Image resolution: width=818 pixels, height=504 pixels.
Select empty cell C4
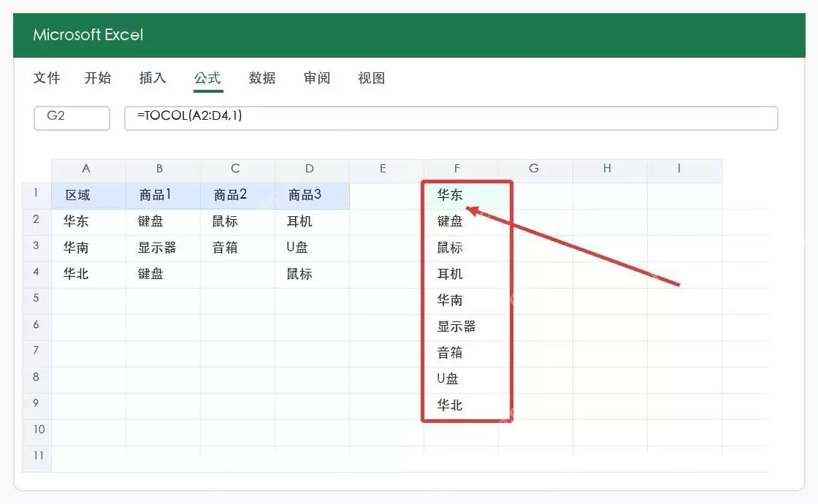click(x=237, y=275)
